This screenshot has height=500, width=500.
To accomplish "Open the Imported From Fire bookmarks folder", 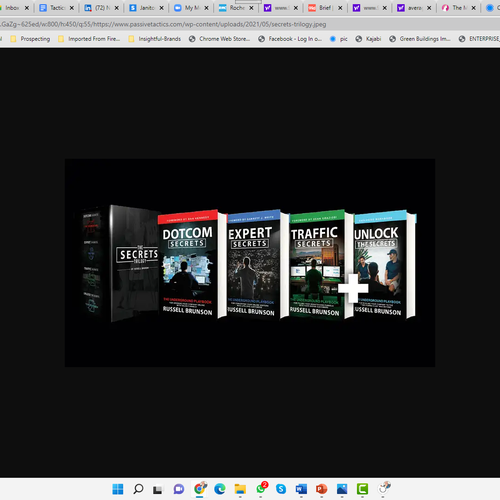I will pos(89,39).
